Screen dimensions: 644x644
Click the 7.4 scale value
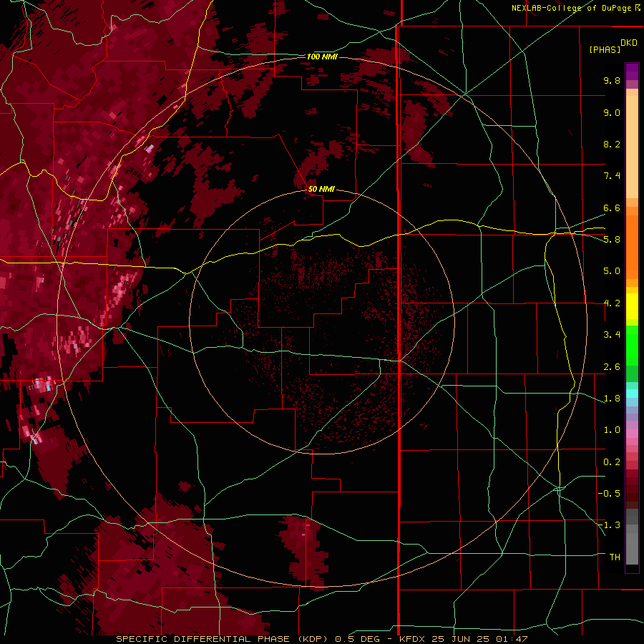pyautogui.click(x=612, y=176)
